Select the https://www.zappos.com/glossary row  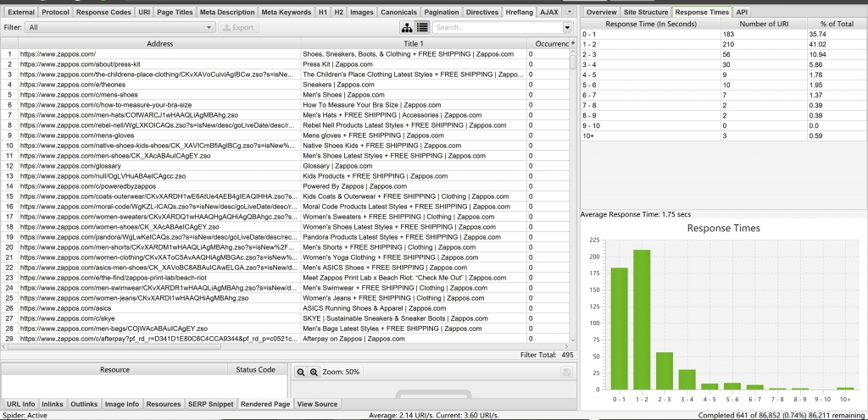coord(285,166)
